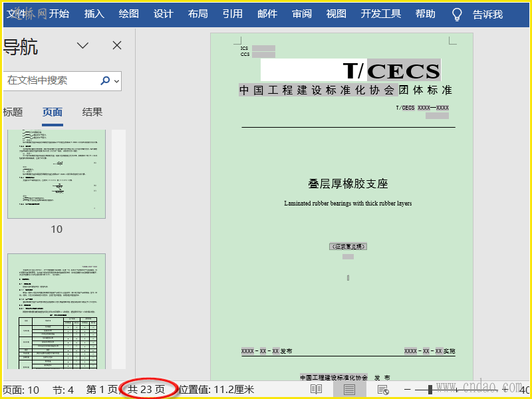532x399 pixels.
Task: Select the 邮件 ribbon tab
Action: click(267, 13)
